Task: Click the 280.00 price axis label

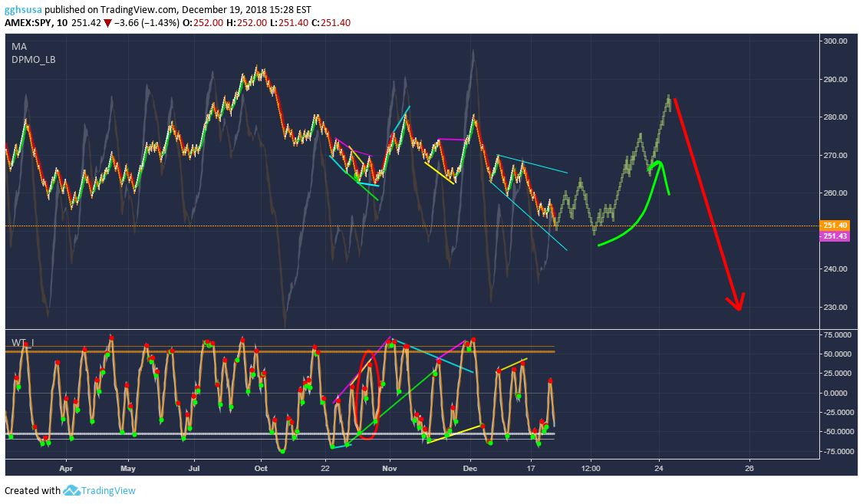Action: coord(835,117)
